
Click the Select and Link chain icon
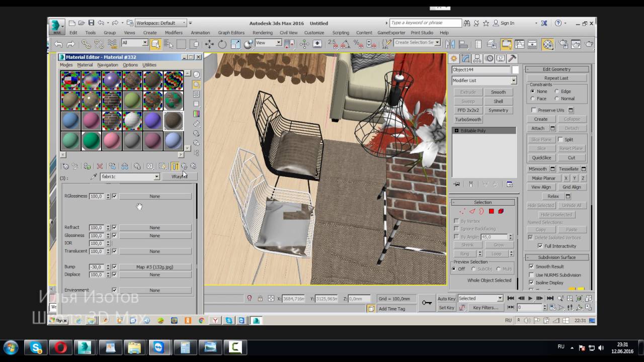87,44
